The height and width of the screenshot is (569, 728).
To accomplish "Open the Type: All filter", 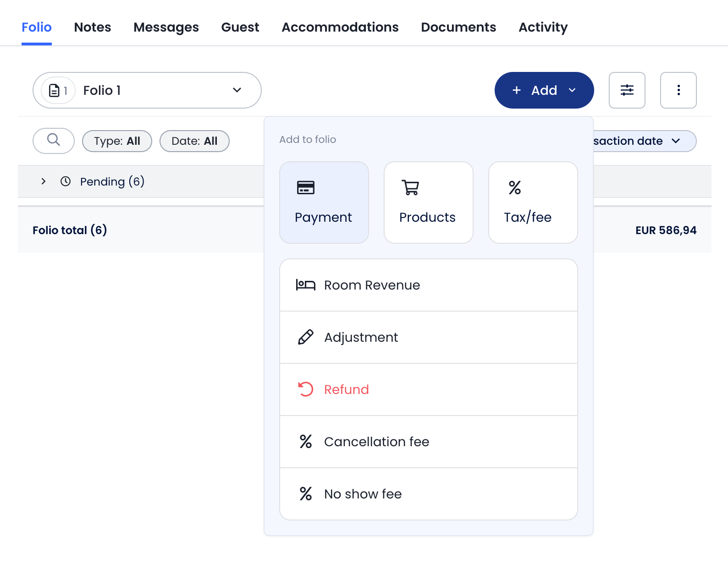I will (117, 141).
